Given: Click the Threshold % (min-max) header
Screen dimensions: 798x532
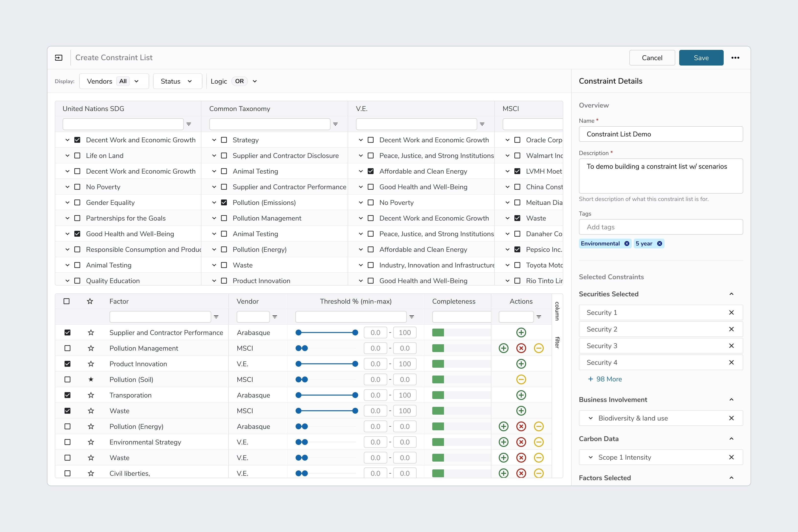Looking at the screenshot, I should coord(355,301).
